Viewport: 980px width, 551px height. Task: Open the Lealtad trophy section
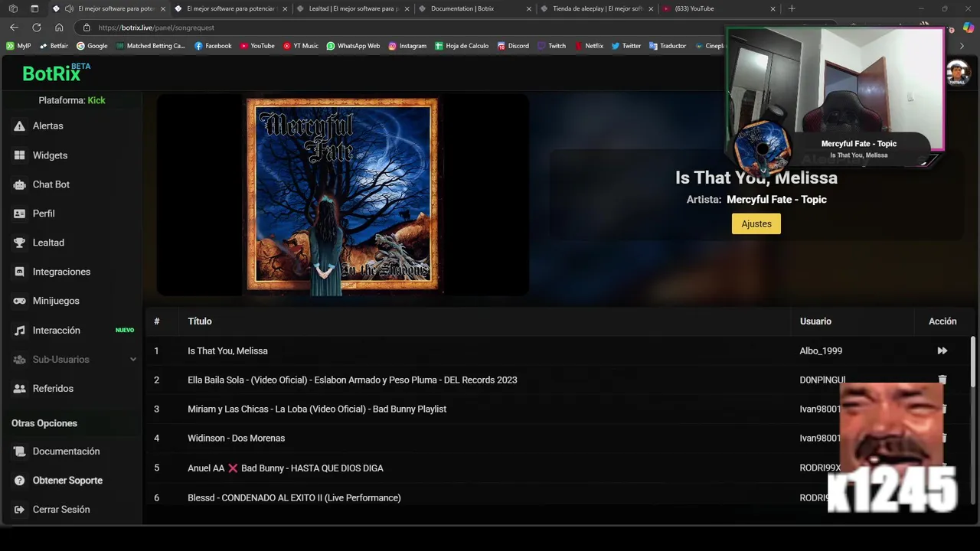click(x=48, y=243)
